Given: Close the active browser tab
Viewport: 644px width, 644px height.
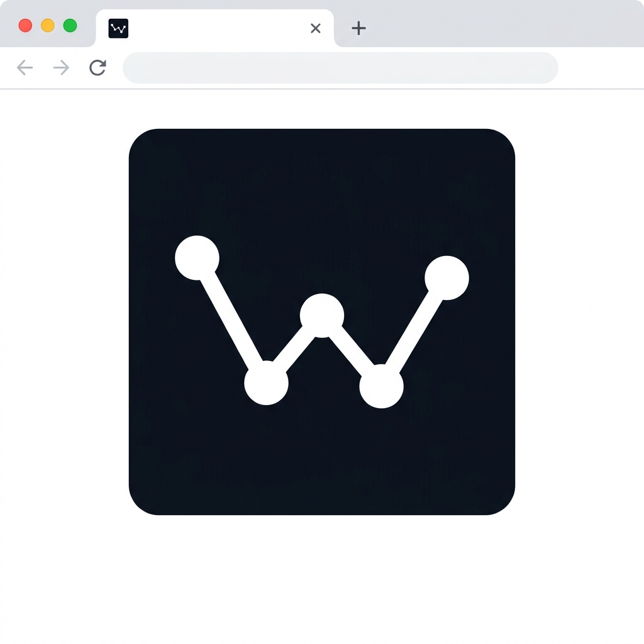Looking at the screenshot, I should point(316,28).
